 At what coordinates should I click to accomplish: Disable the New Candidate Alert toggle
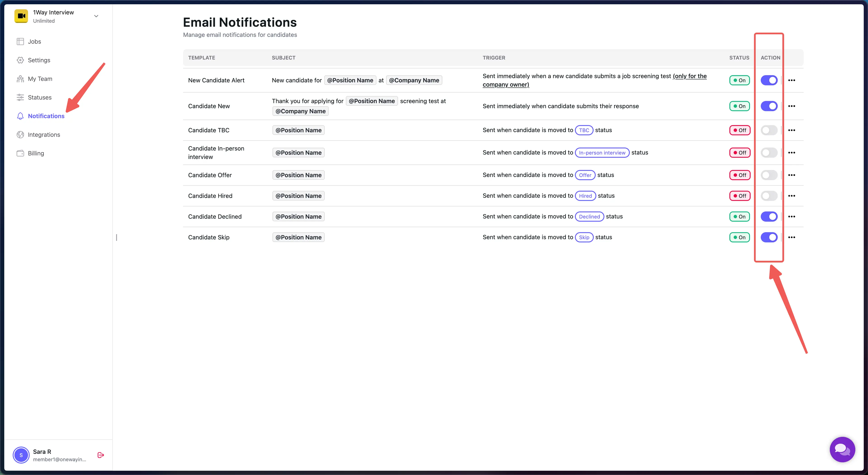click(x=769, y=80)
